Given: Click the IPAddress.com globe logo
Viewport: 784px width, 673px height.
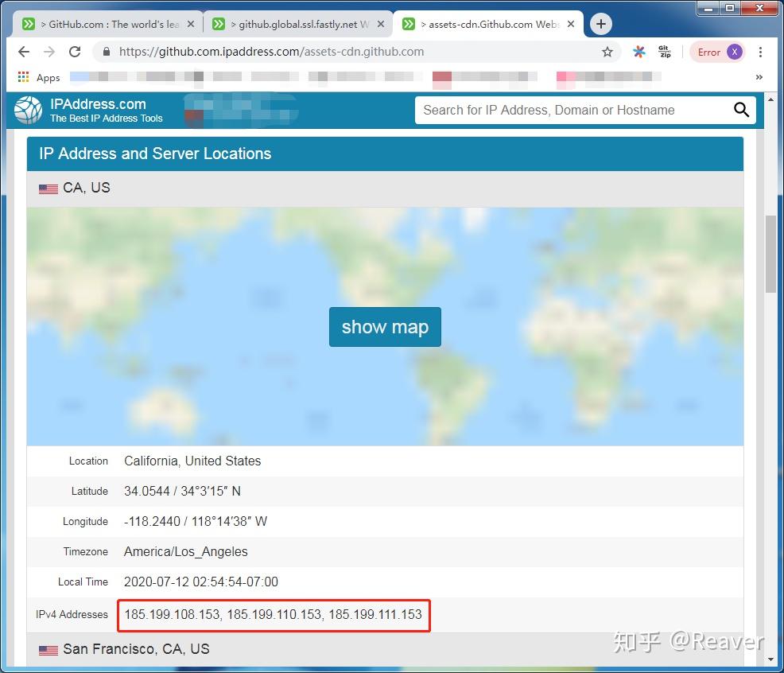Looking at the screenshot, I should point(28,109).
